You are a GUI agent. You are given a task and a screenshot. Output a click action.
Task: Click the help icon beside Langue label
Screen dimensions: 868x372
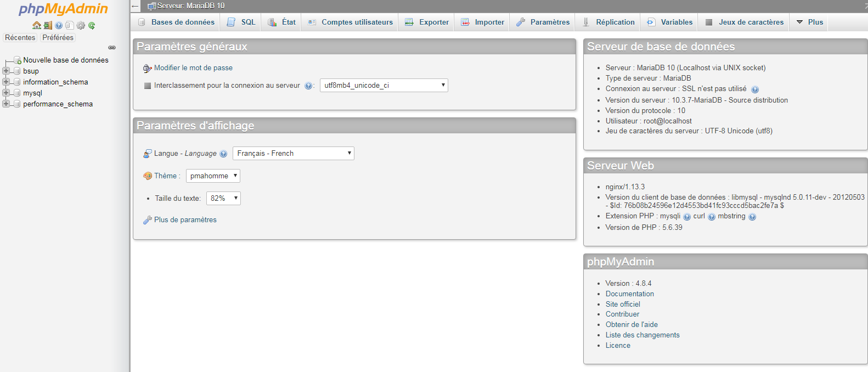pos(223,154)
